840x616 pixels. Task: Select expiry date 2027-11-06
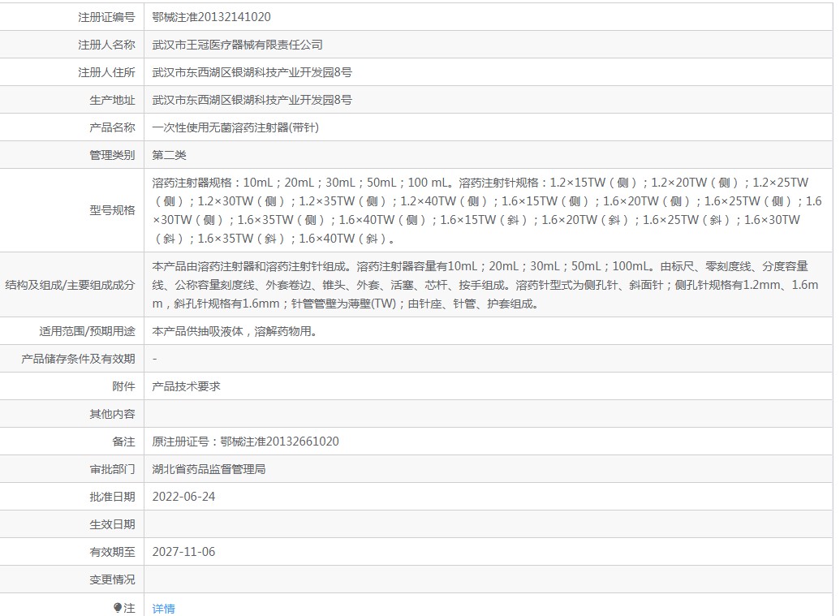pyautogui.click(x=183, y=552)
